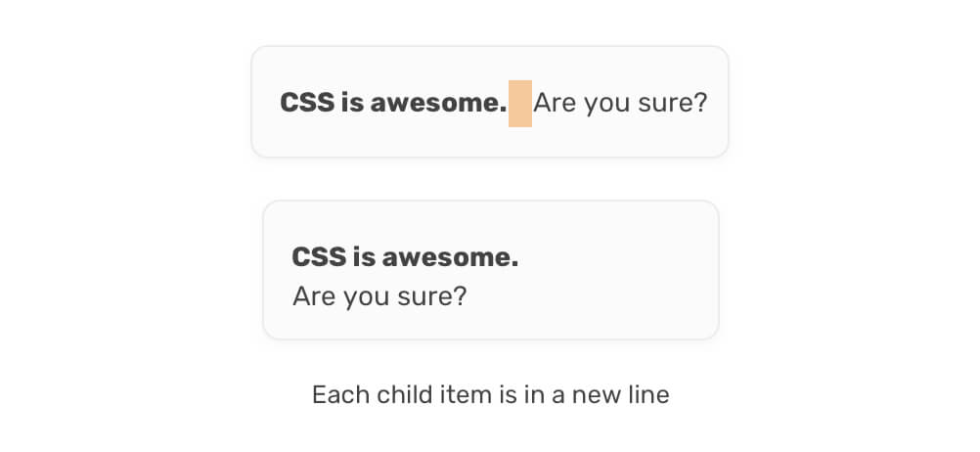The image size is (980, 452).
Task: Click the word "you" in the top card
Action: click(x=604, y=104)
